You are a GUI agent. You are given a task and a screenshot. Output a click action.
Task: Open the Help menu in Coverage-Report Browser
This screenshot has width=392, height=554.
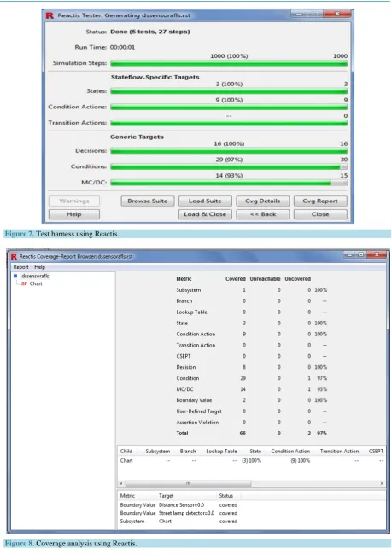coord(40,267)
